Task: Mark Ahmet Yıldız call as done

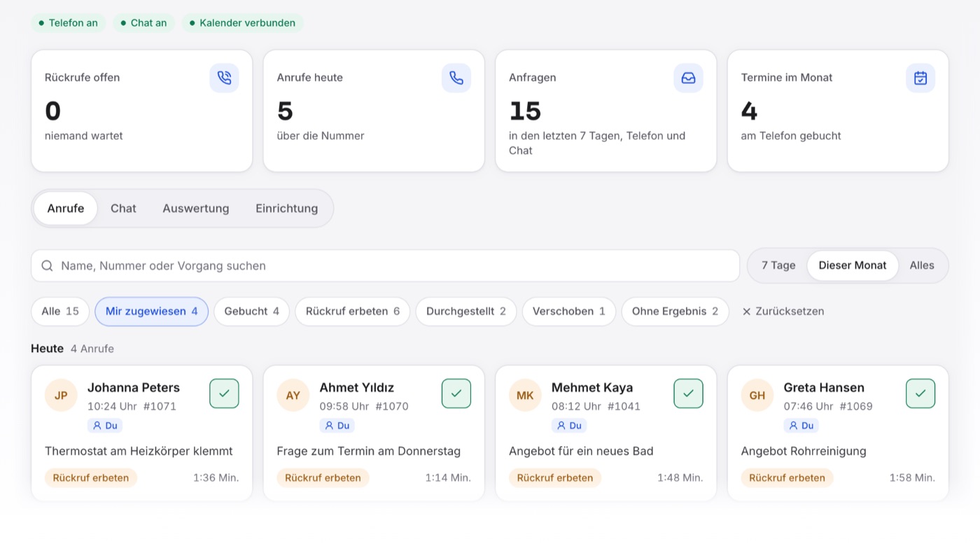Action: (456, 393)
